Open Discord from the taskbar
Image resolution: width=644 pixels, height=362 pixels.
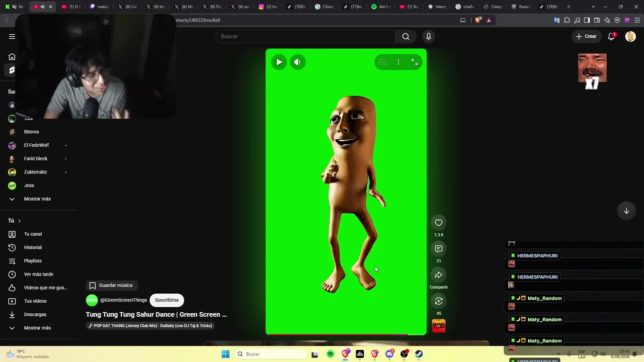click(x=389, y=354)
